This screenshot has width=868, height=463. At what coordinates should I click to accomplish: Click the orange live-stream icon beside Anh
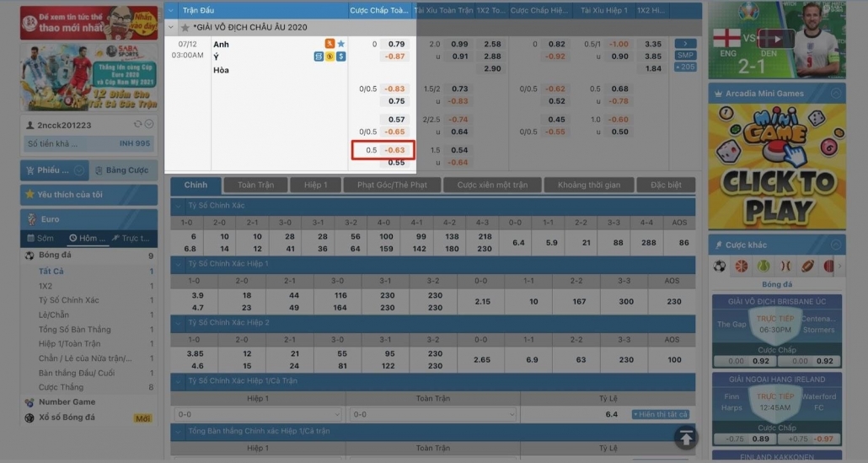click(330, 44)
